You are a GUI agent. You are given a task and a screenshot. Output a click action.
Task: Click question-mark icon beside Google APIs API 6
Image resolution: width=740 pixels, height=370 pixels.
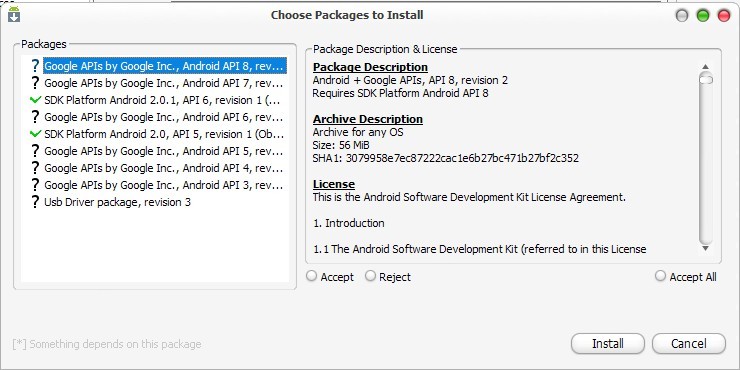point(35,117)
